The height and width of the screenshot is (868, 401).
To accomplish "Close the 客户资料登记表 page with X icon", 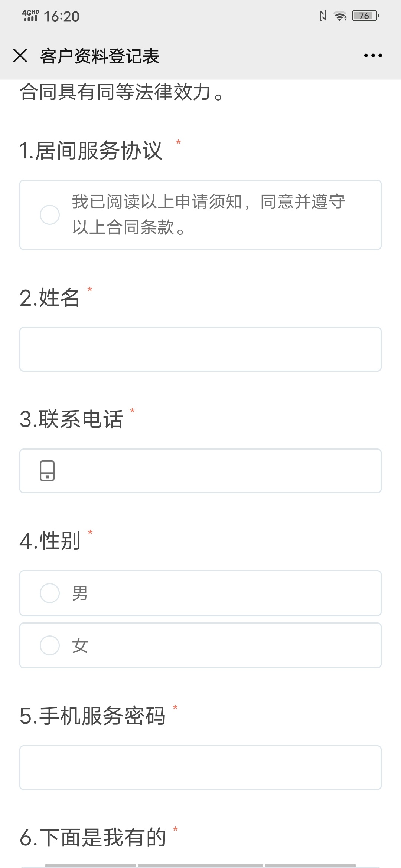I will click(20, 56).
